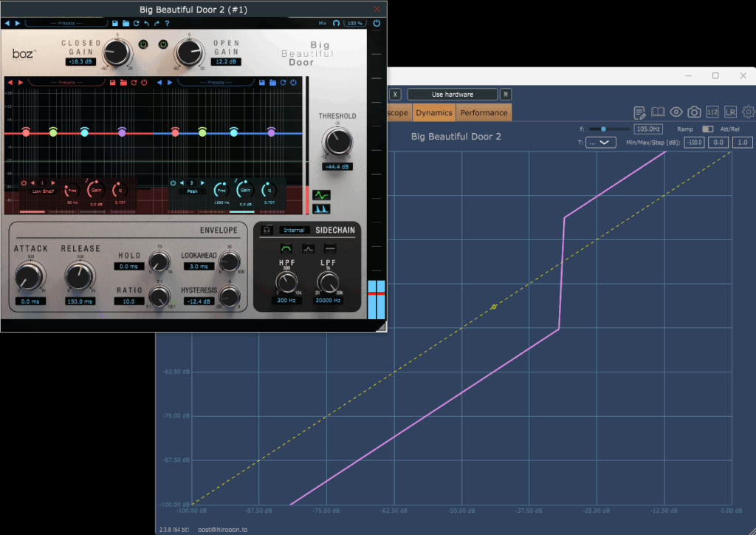Switch the Ramp / Att/Rel toggle

coord(707,129)
